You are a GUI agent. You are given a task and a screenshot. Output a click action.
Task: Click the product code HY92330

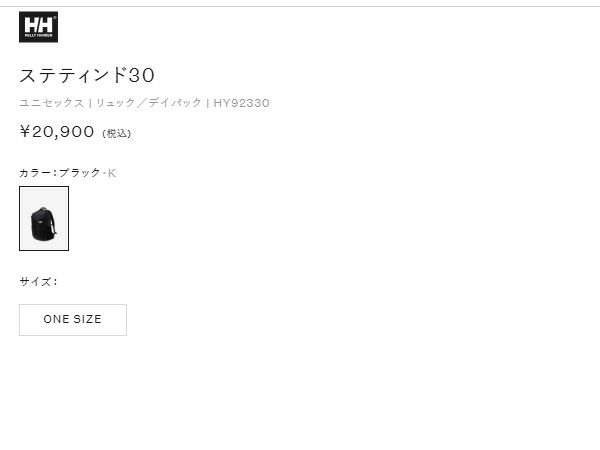241,103
